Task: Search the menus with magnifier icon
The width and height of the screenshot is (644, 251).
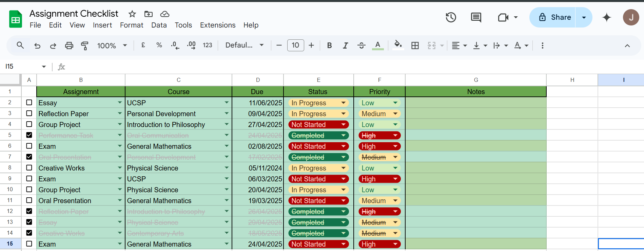Action: coord(20,45)
